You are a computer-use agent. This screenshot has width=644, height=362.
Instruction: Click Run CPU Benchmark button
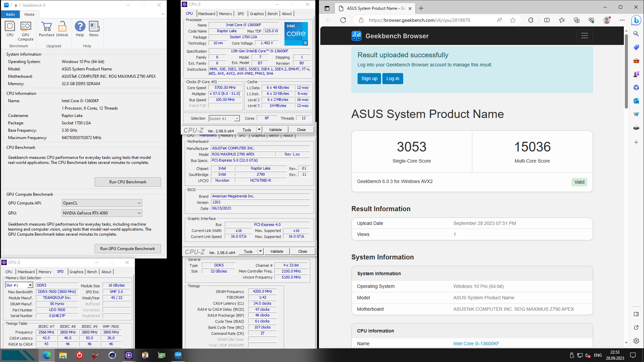click(x=128, y=182)
